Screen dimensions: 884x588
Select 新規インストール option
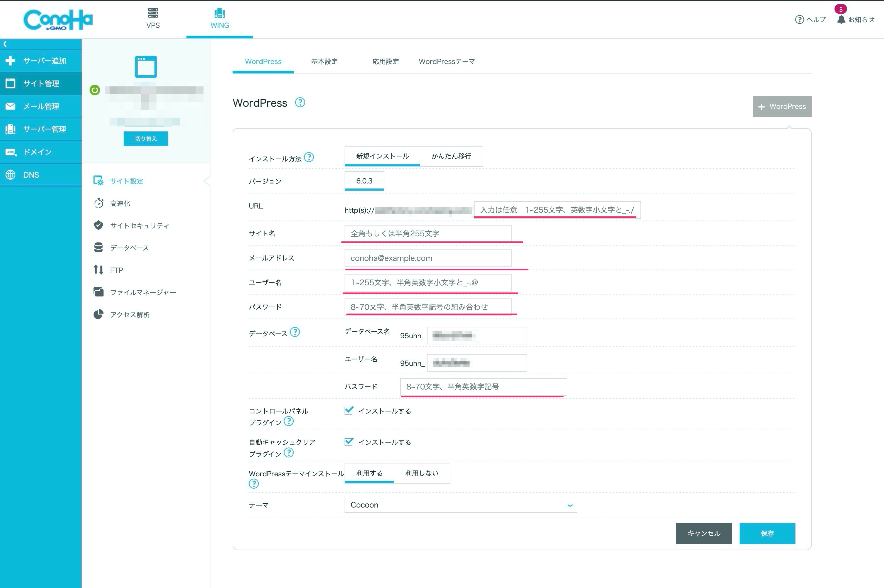pos(382,156)
